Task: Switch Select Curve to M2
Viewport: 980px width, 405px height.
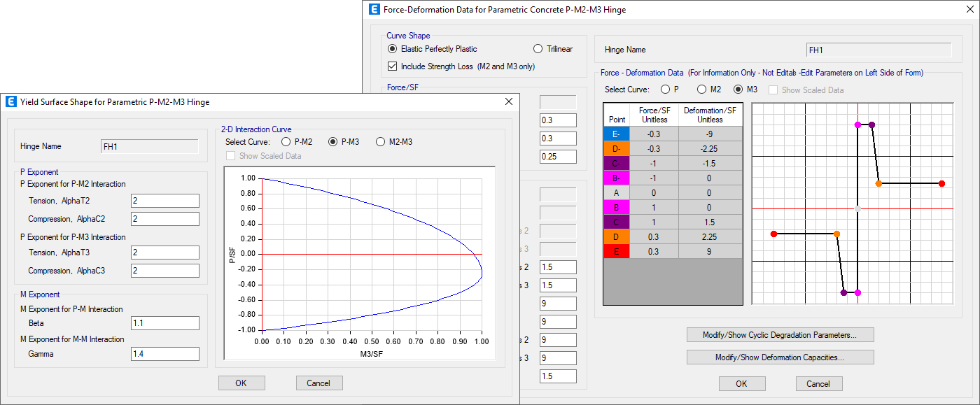Action: coord(701,89)
